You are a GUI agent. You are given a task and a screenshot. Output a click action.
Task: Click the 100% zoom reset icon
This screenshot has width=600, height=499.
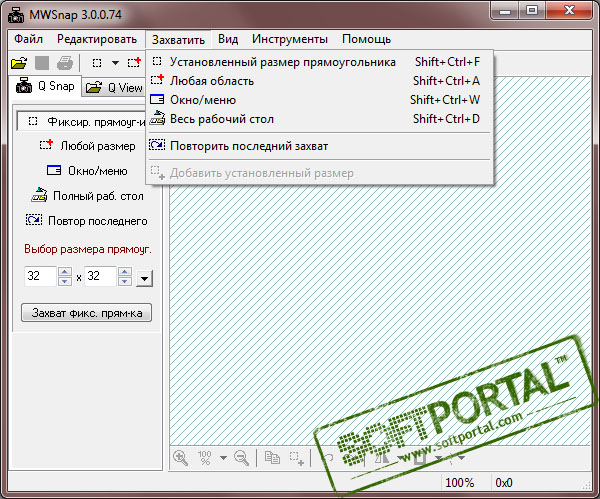(x=204, y=458)
